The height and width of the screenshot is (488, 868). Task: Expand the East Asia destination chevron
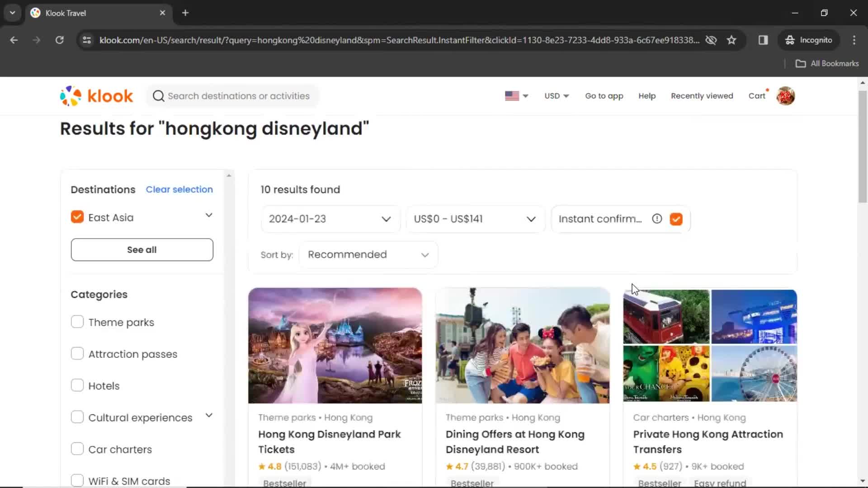click(x=209, y=215)
